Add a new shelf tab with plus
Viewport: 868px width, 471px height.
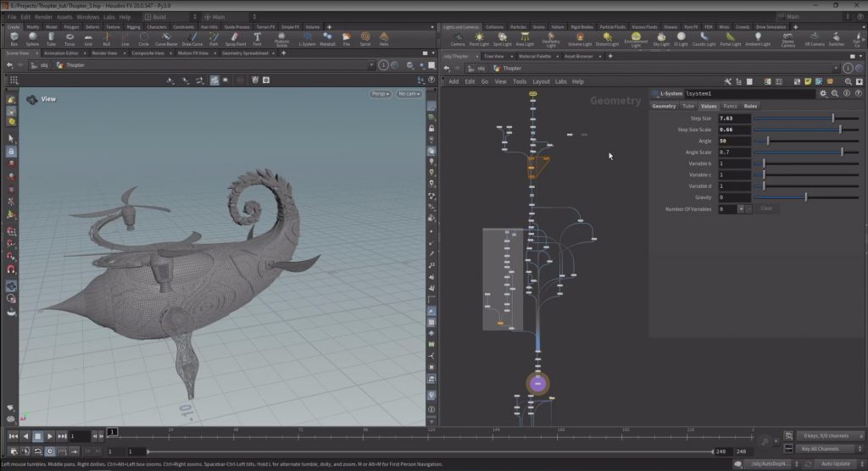(329, 26)
